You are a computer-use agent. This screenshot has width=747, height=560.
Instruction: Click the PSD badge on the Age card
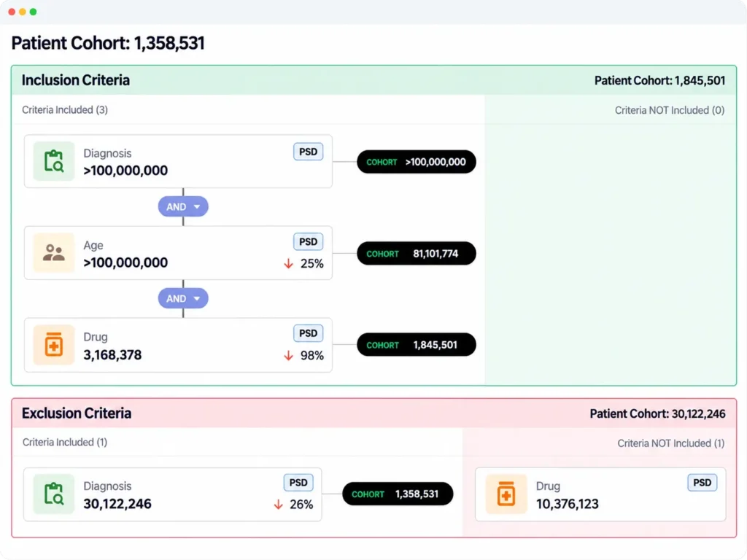pos(309,241)
